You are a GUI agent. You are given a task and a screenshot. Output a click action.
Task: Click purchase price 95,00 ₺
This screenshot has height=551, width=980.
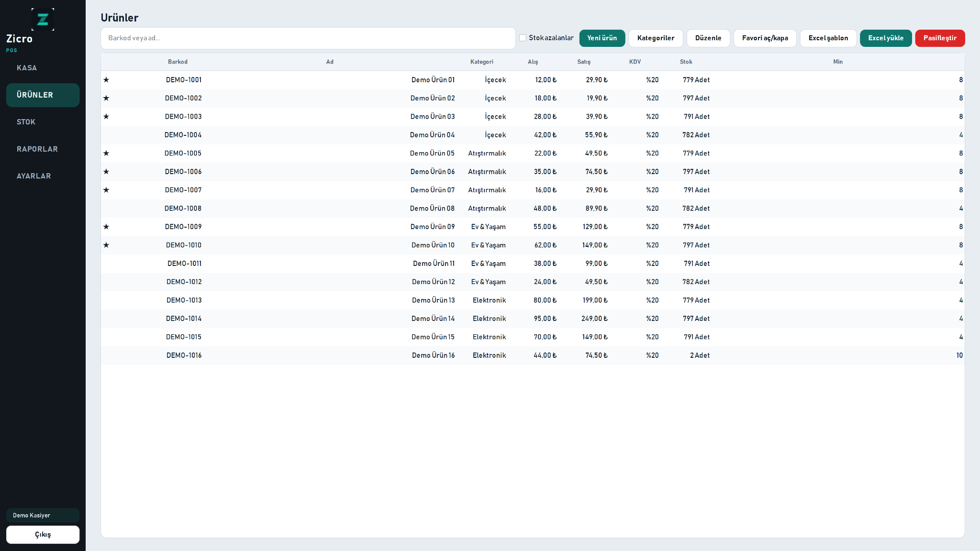click(546, 319)
